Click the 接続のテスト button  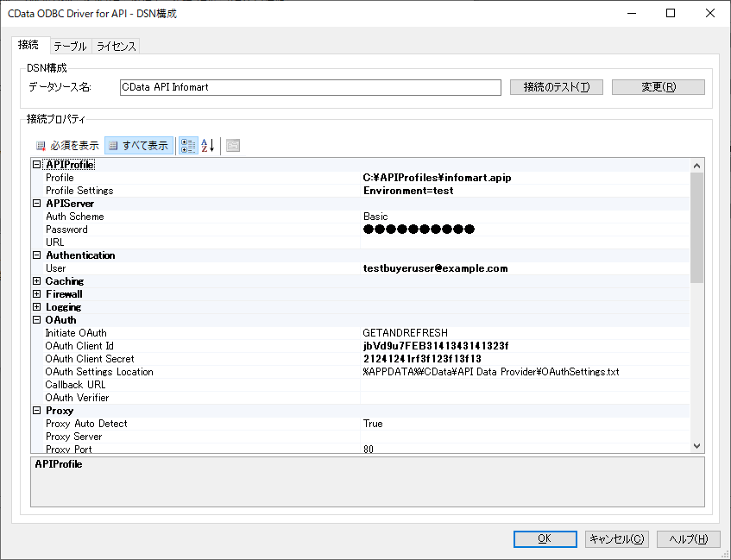click(556, 87)
